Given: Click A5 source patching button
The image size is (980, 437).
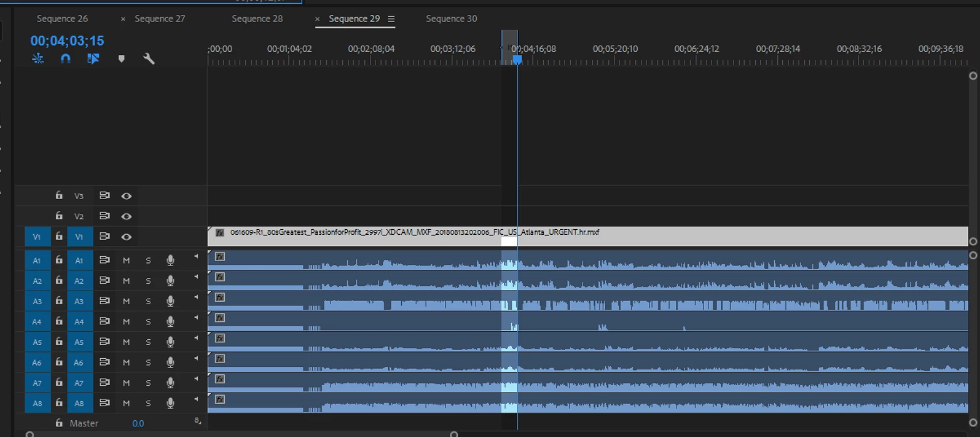Looking at the screenshot, I should 37,342.
